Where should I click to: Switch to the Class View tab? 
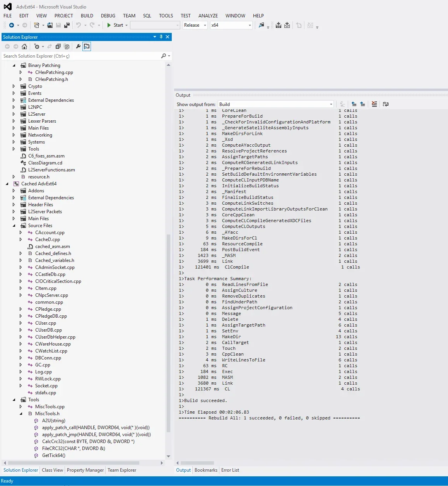53,470
